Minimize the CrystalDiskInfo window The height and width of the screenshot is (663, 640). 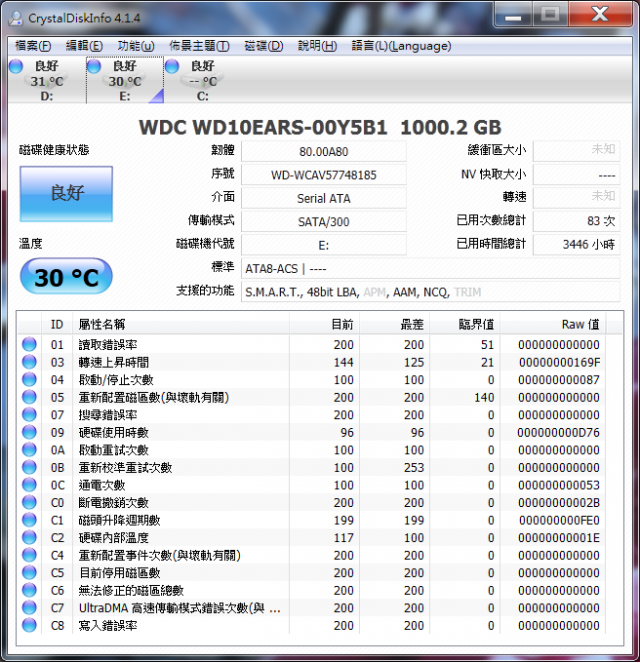coord(513,15)
